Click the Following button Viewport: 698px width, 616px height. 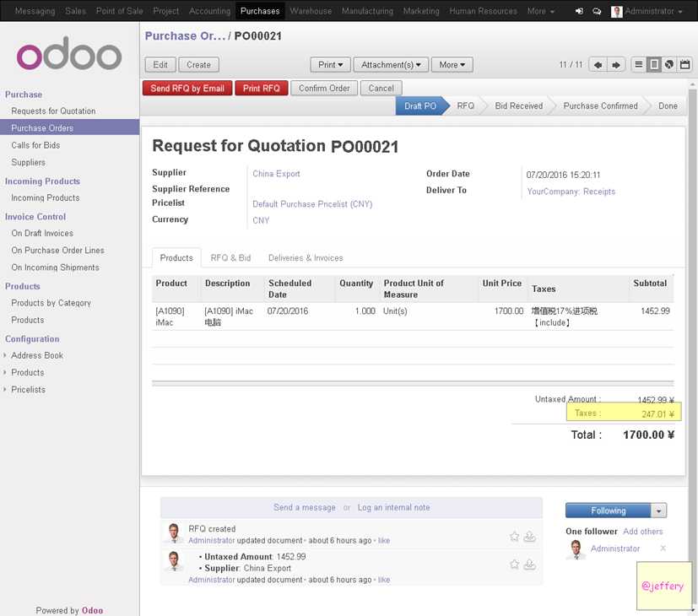pyautogui.click(x=608, y=511)
